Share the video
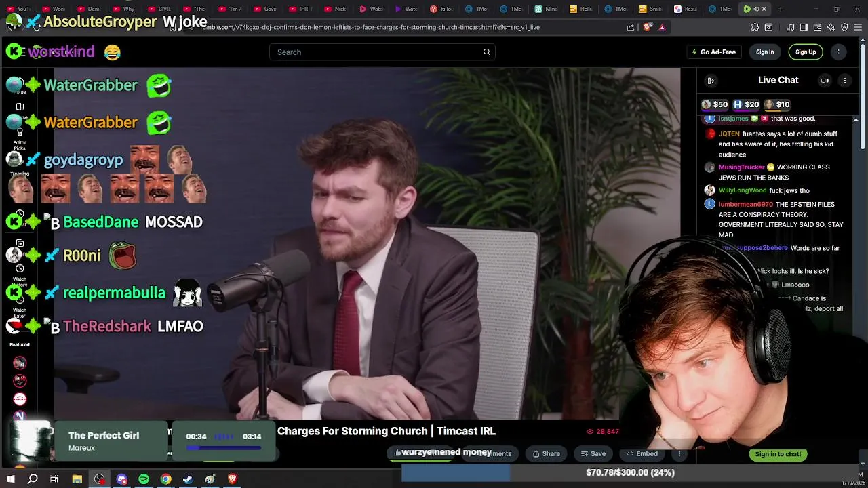868x488 pixels. [546, 454]
